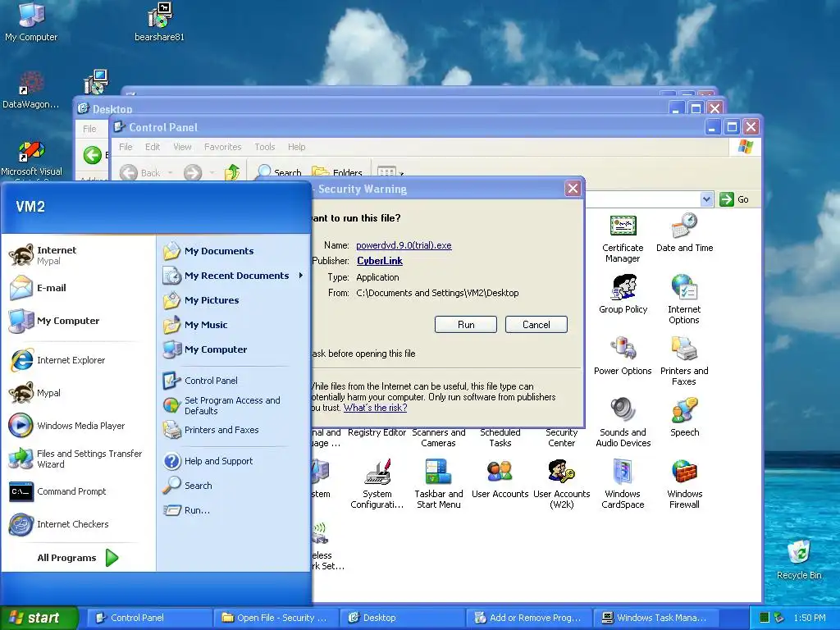Open Power Options applet
Viewport: 840px width, 630px height.
[623, 356]
